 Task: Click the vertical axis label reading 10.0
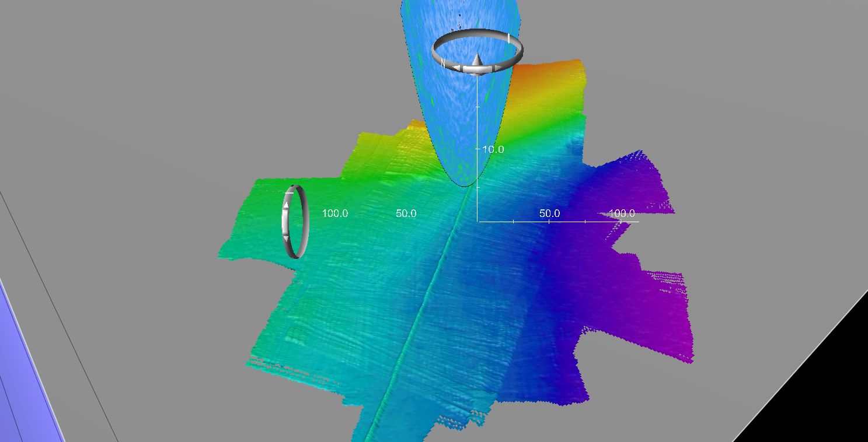[x=493, y=149]
